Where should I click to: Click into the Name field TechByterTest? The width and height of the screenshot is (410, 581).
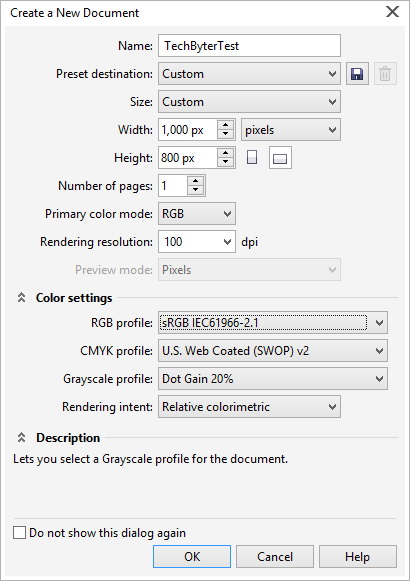click(249, 46)
